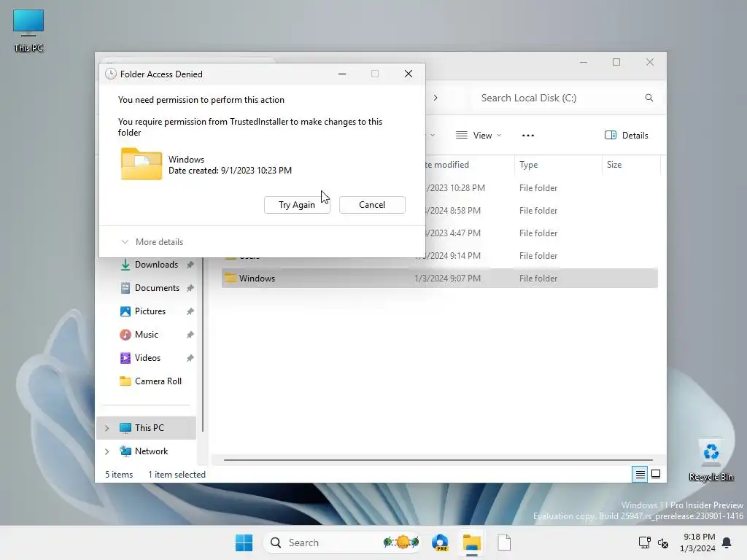The width and height of the screenshot is (747, 560).
Task: Open the Windows Start menu
Action: click(x=244, y=542)
